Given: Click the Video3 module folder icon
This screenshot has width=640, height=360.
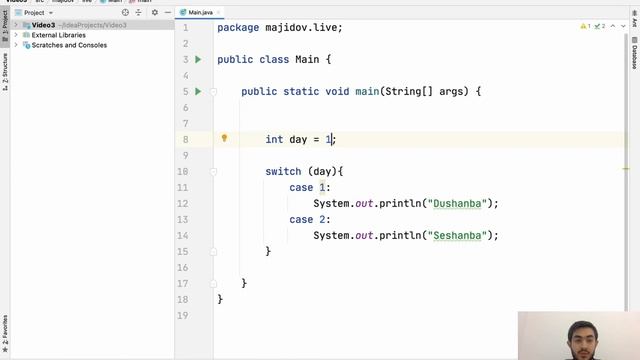Looking at the screenshot, I should click(27, 25).
